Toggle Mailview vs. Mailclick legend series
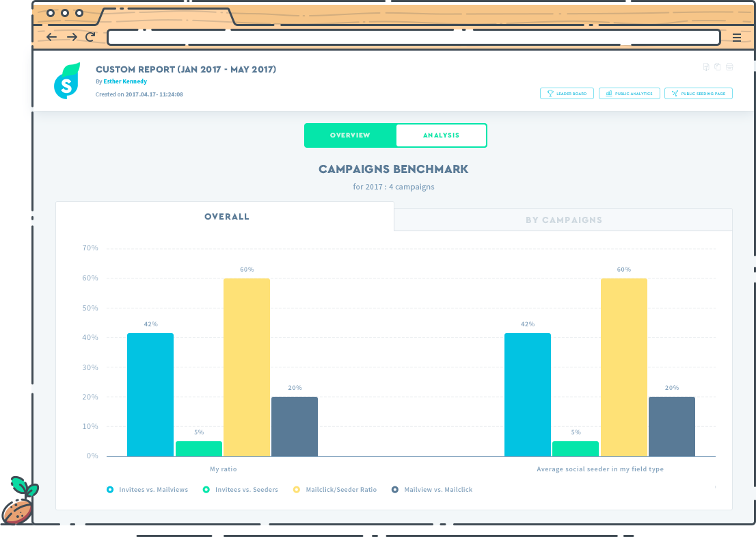 [x=432, y=490]
